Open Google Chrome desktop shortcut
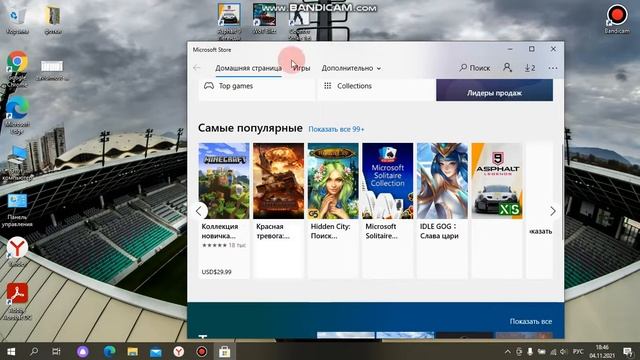This screenshot has height=360, width=640. [17, 68]
